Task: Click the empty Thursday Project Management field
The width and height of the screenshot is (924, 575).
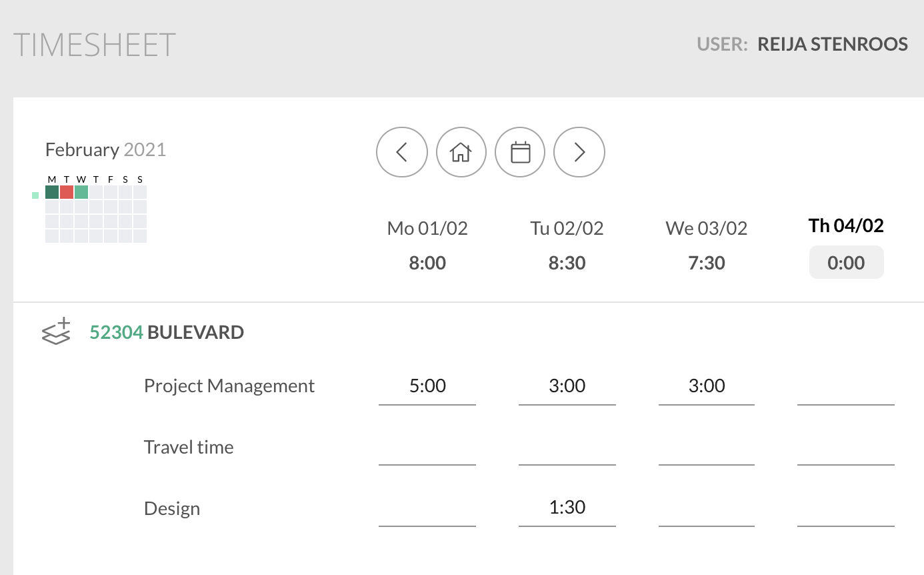Action: (x=846, y=388)
